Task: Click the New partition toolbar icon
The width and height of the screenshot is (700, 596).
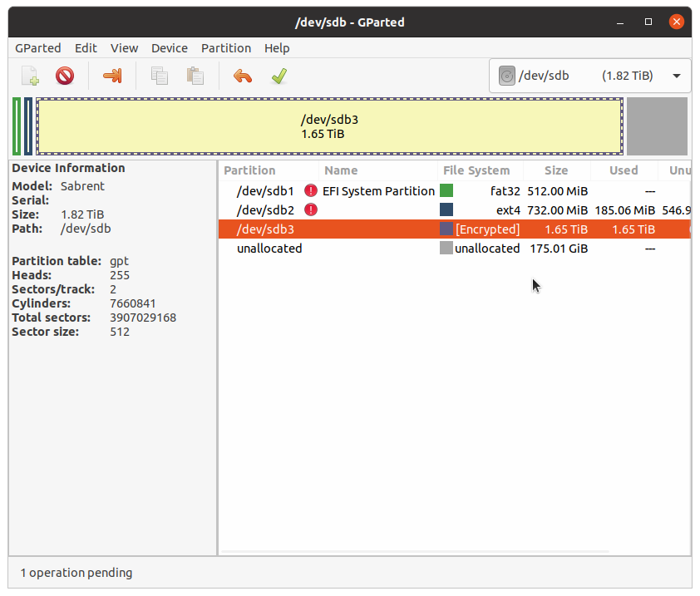Action: click(30, 76)
